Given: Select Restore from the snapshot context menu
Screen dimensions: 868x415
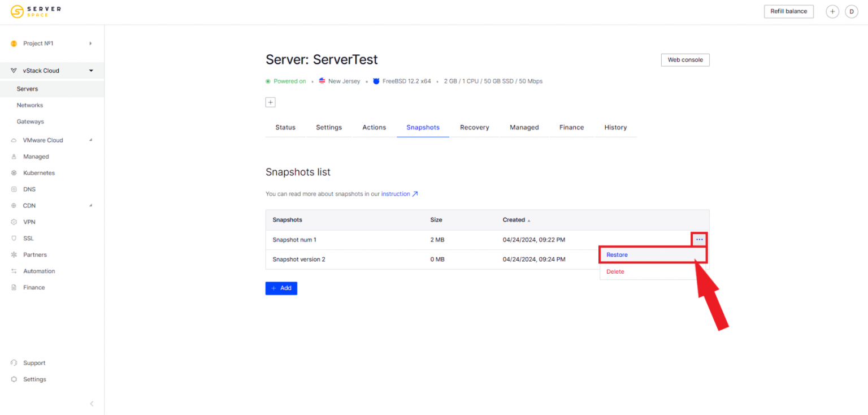Looking at the screenshot, I should coord(617,254).
